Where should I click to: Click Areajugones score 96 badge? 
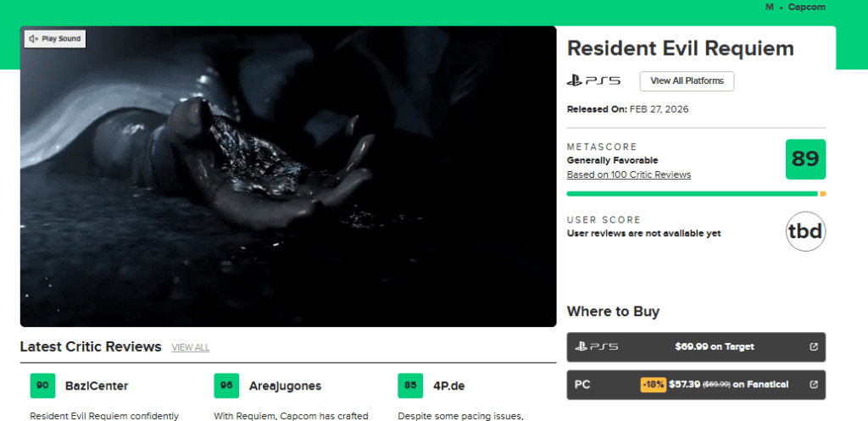(226, 385)
